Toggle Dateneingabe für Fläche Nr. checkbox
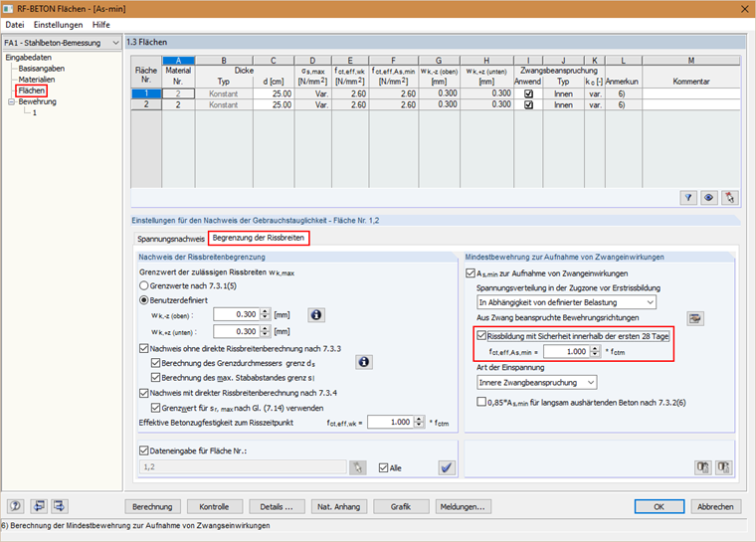This screenshot has height=542, width=756. (143, 451)
